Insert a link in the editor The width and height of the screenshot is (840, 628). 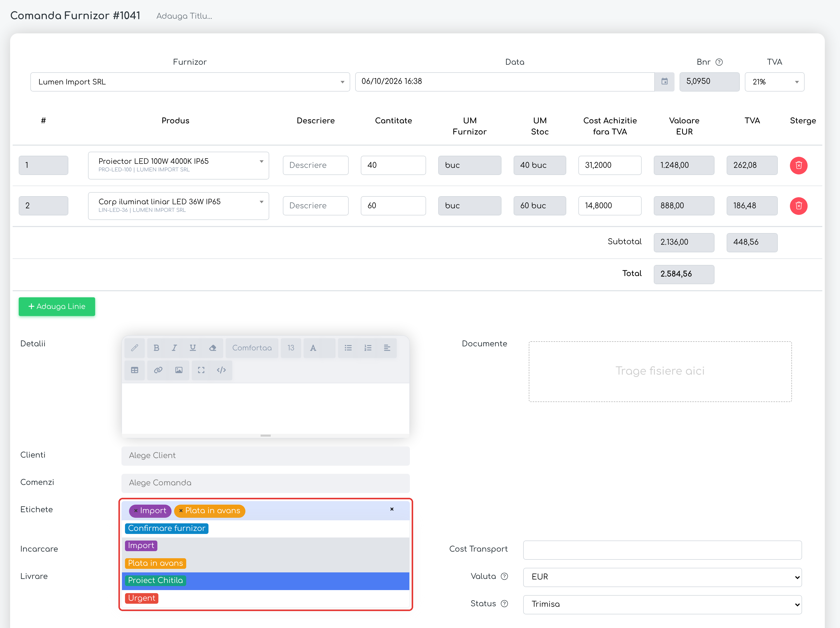tap(158, 370)
